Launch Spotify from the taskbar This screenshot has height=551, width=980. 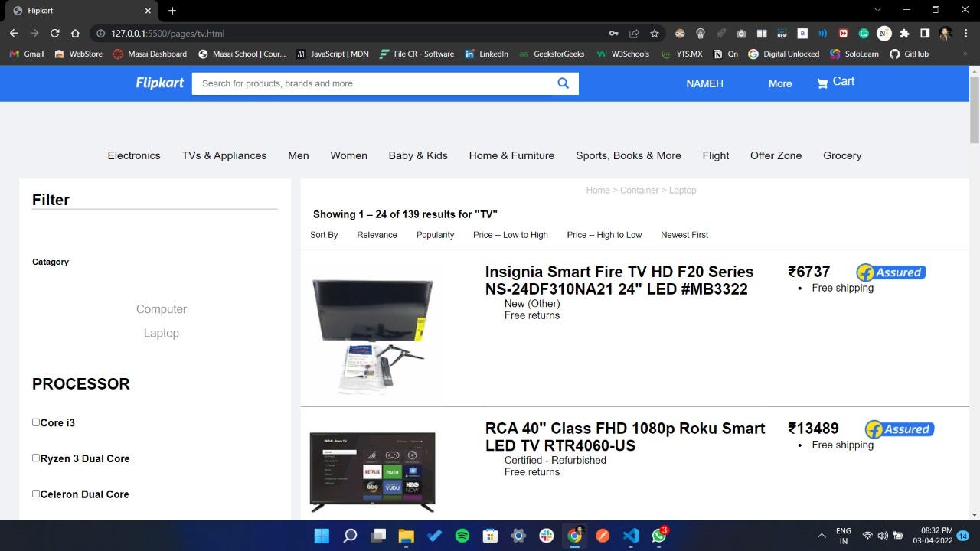tap(462, 536)
